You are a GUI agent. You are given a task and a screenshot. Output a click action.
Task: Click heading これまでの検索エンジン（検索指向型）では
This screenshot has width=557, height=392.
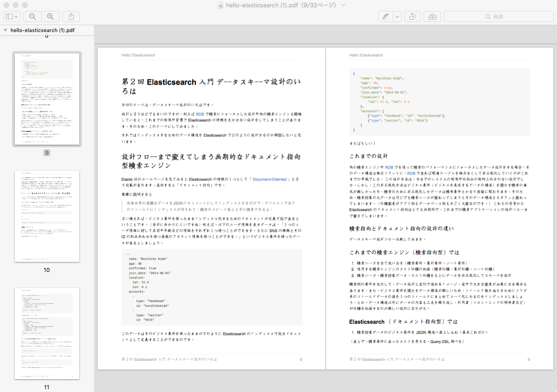(404, 252)
